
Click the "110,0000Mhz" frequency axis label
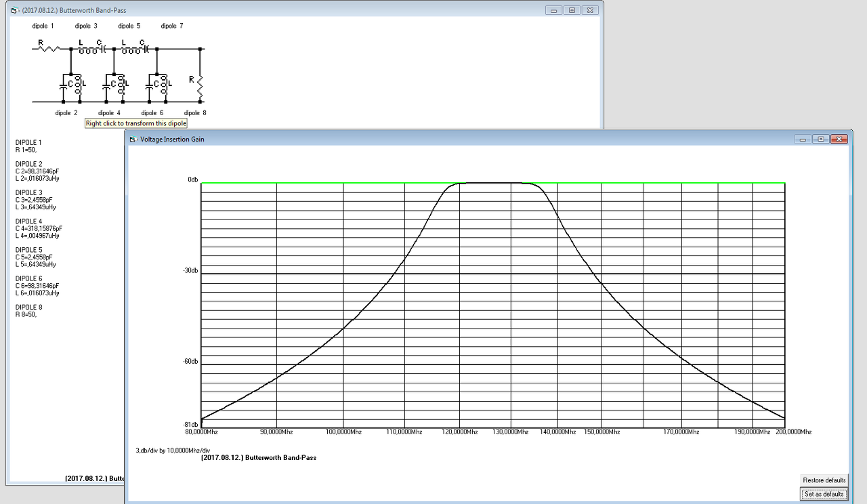(404, 432)
